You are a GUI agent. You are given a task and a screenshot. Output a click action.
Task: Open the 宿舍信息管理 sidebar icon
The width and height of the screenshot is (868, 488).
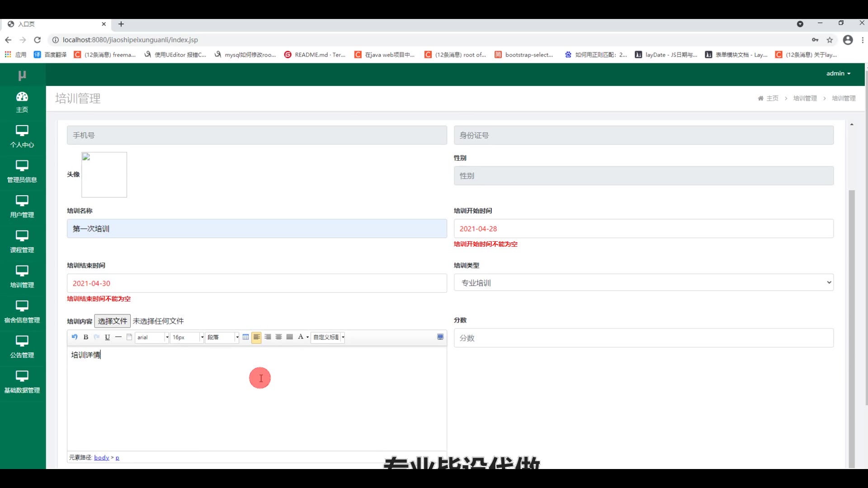pyautogui.click(x=22, y=312)
